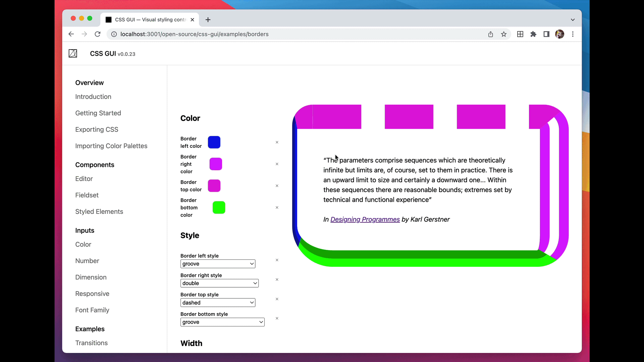Open the Border right style dropdown
Viewport: 644px width, 362px height.
click(219, 283)
